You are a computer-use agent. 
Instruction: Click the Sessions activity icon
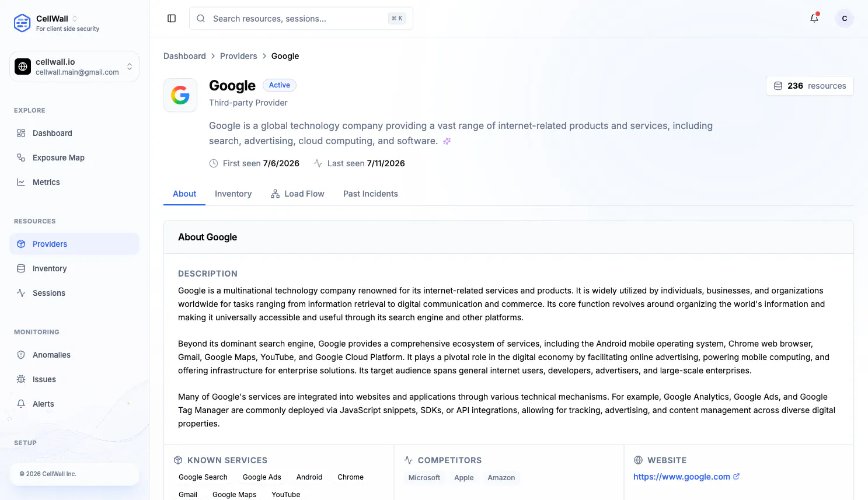(x=21, y=293)
